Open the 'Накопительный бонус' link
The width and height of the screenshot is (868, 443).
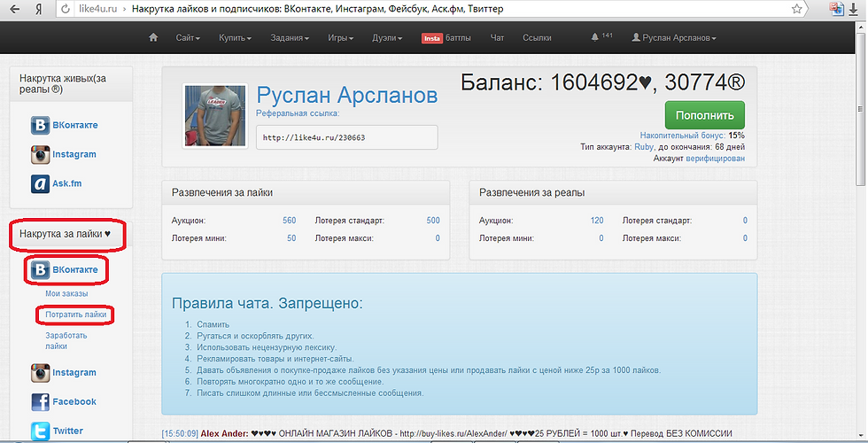[x=683, y=135]
